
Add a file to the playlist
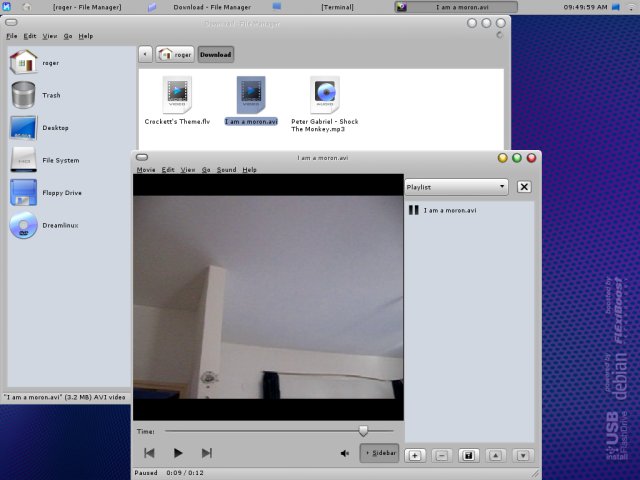(x=415, y=456)
